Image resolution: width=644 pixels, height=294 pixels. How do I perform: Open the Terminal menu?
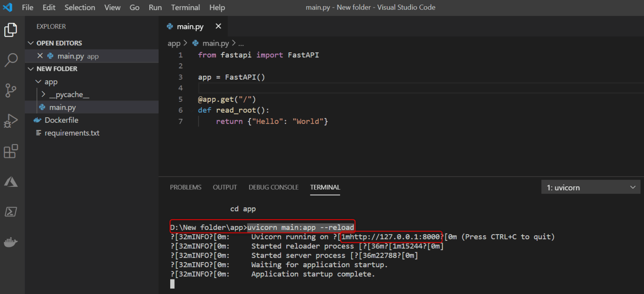point(185,8)
